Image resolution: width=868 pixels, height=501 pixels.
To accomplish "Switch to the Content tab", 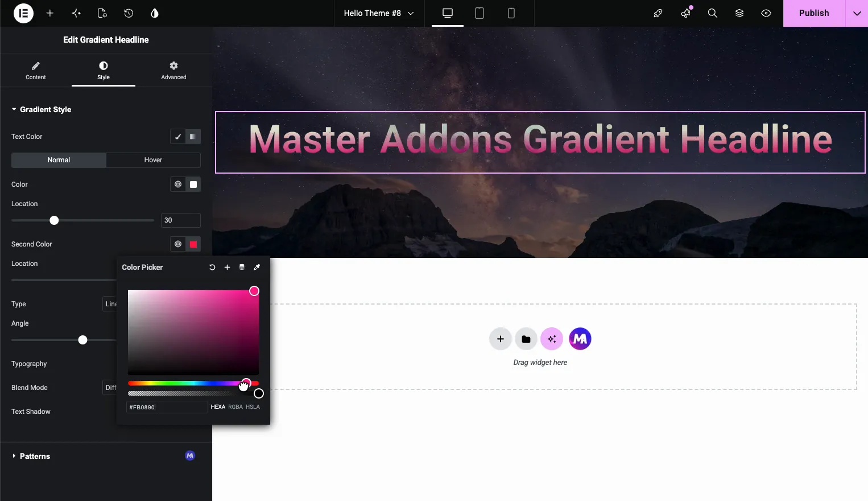I will (36, 71).
